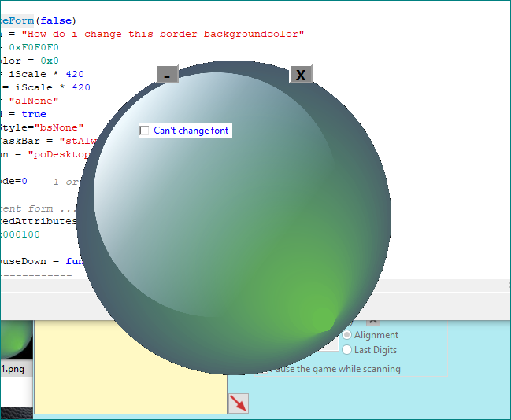Viewport: 511px width, 420px height.
Task: Select the dark textured thumbnail below 1.png
Action: pyautogui.click(x=14, y=411)
